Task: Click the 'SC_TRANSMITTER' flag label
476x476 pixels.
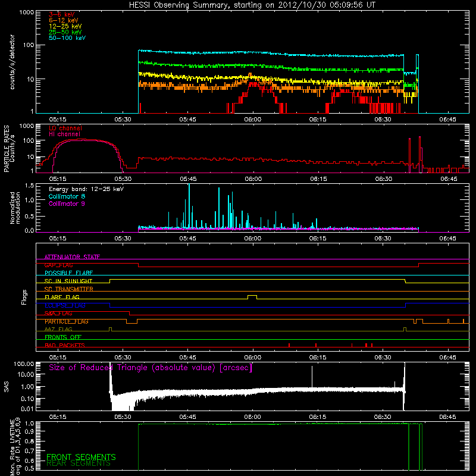Action: (x=68, y=289)
